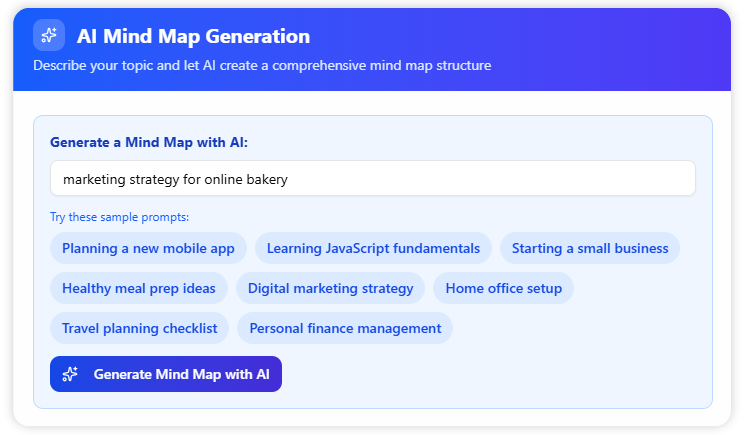
Task: Use the "Digital marketing strategy" sample prompt
Action: (330, 288)
